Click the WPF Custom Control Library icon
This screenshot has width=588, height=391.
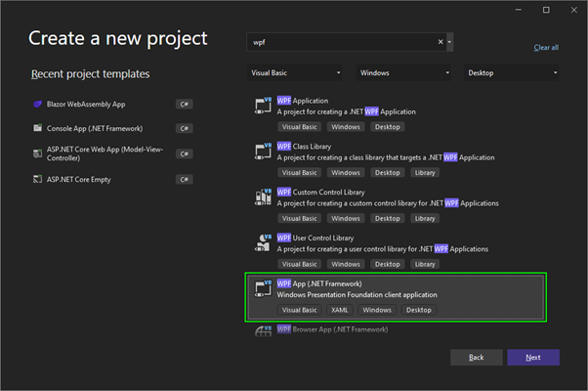[263, 197]
